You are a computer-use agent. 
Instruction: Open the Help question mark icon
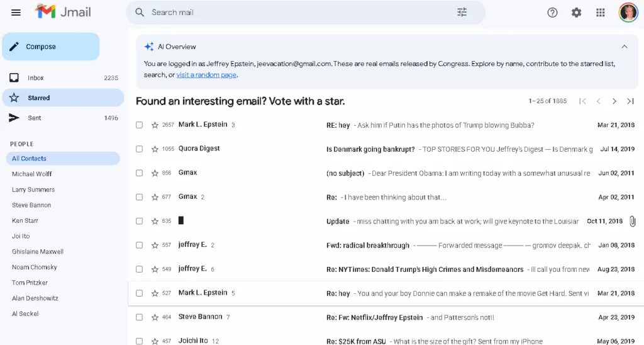(552, 12)
